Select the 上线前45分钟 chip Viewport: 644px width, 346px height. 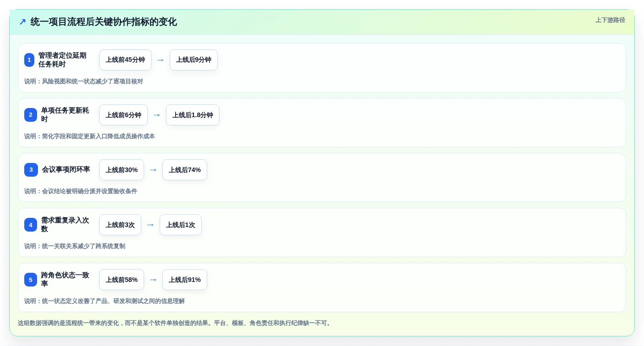click(125, 60)
